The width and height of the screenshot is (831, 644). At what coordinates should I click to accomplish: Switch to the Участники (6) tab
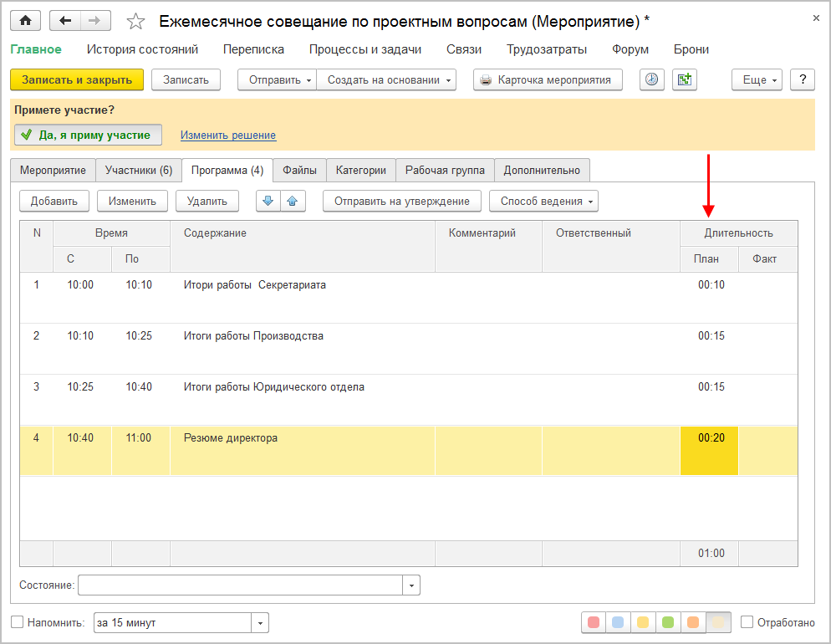pos(139,170)
